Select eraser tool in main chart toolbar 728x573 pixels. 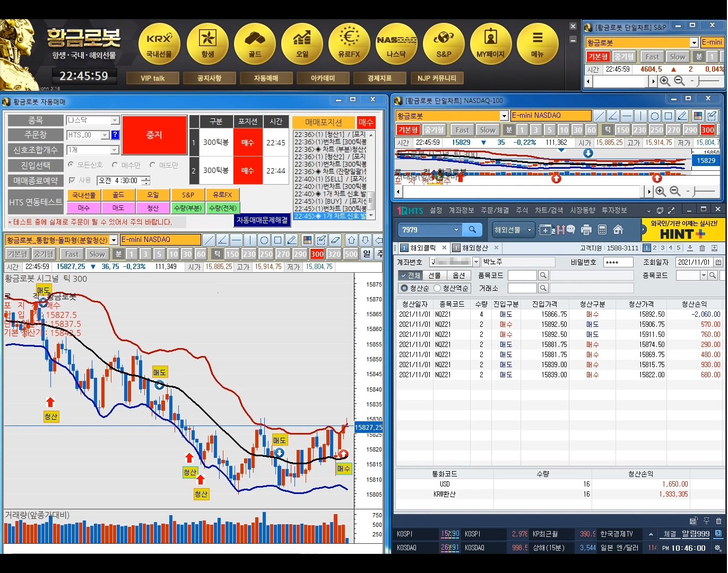[x=335, y=240]
